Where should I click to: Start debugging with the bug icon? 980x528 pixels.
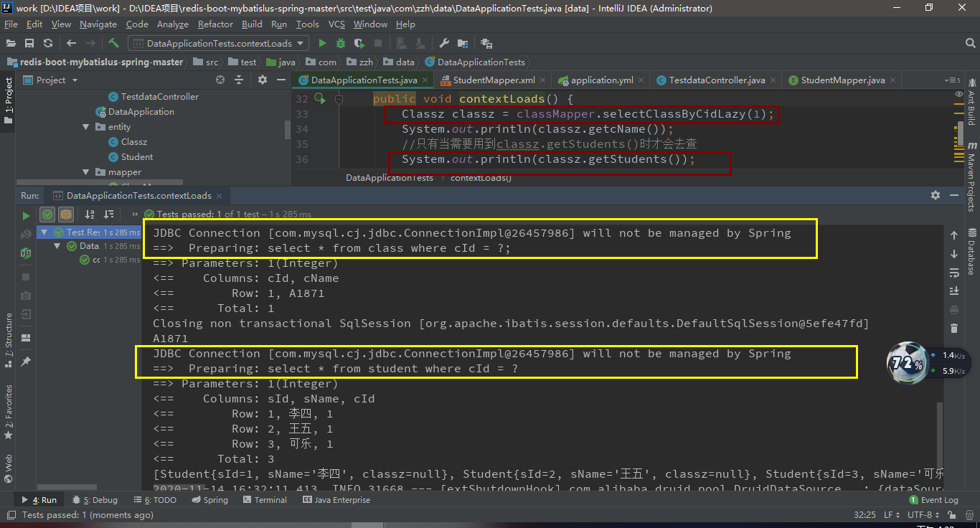coord(340,43)
